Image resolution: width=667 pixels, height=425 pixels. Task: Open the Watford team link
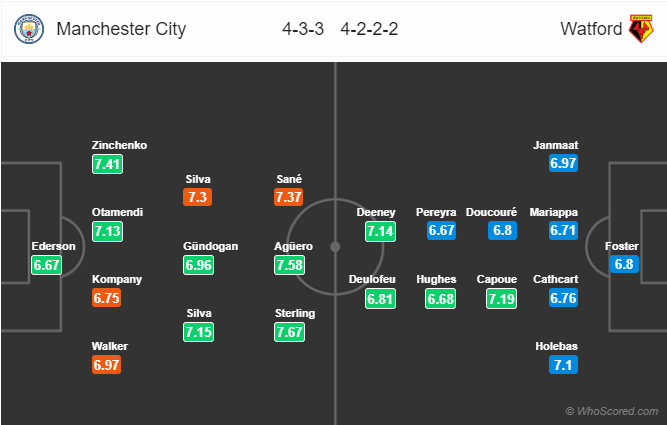click(588, 29)
